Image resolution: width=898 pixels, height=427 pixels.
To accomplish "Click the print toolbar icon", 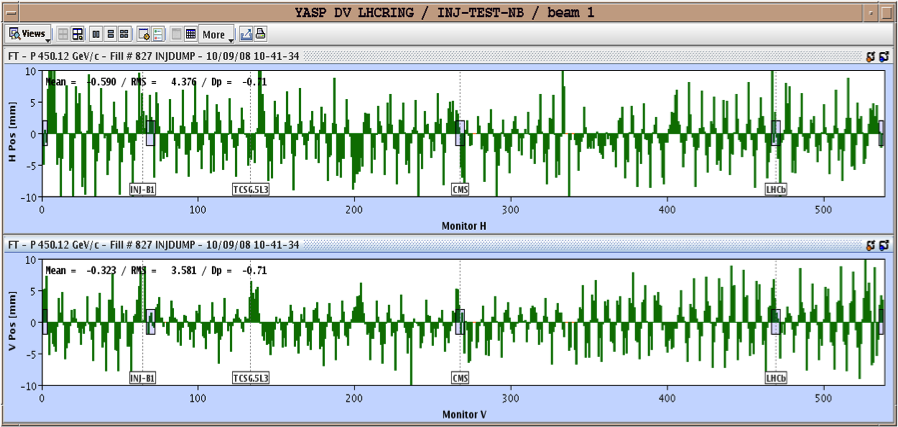I will 260,34.
